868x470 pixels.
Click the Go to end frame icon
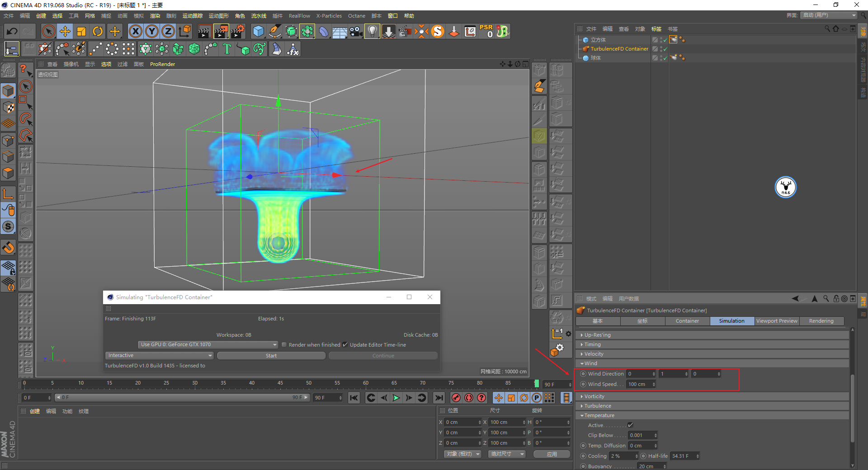tap(439, 398)
